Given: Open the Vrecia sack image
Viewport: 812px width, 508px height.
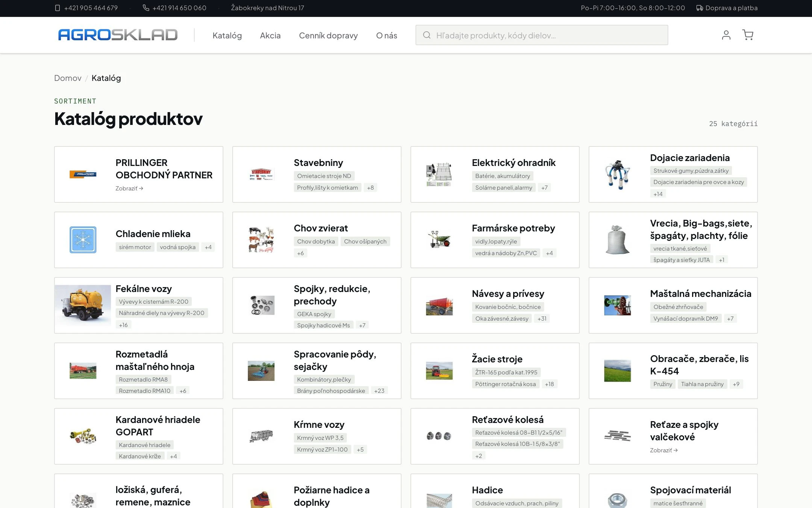Looking at the screenshot, I should [618, 240].
